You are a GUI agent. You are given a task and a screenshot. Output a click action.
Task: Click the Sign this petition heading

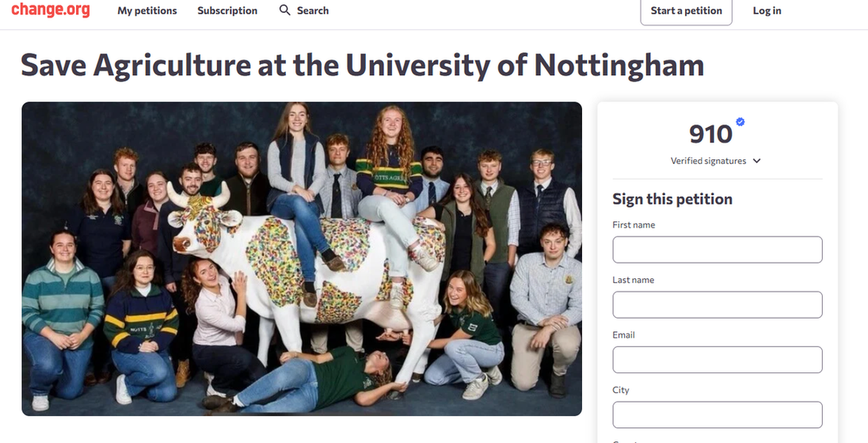pos(672,199)
